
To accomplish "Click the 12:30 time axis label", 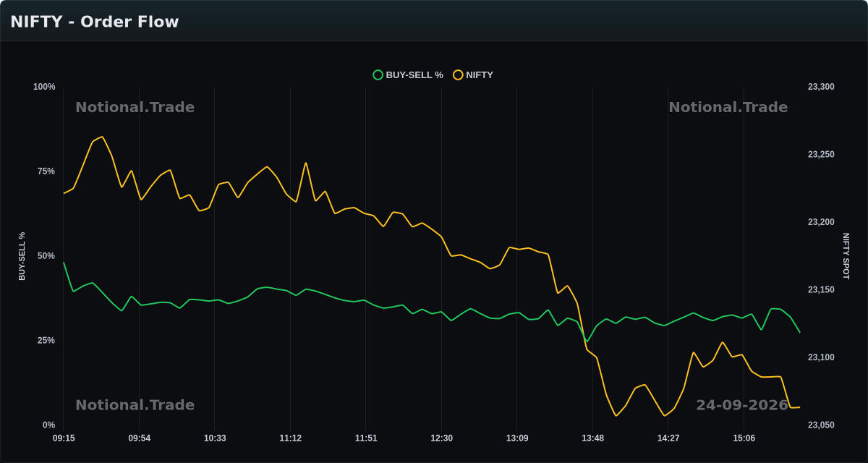I will tap(441, 438).
